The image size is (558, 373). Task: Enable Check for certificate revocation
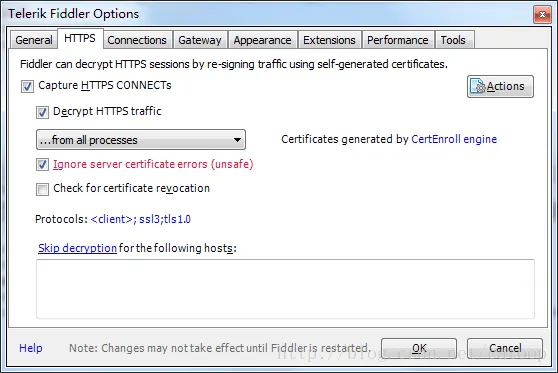tap(42, 189)
